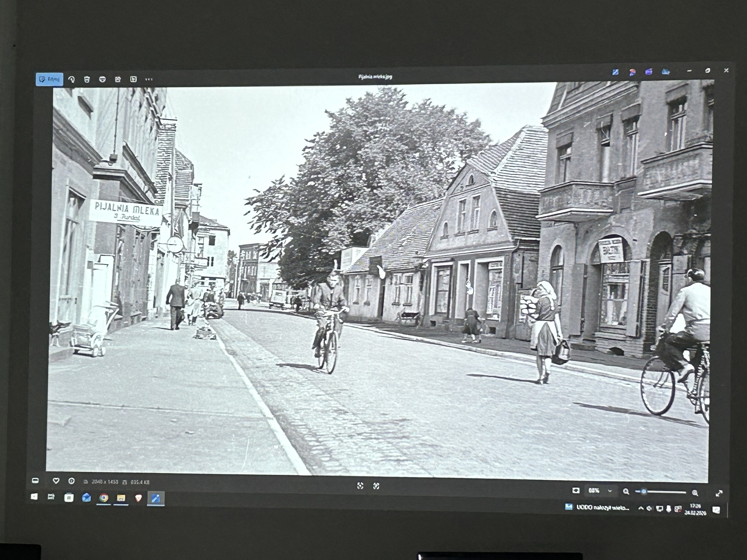Click the taskbar clock and date
The image size is (747, 560).
point(695,510)
